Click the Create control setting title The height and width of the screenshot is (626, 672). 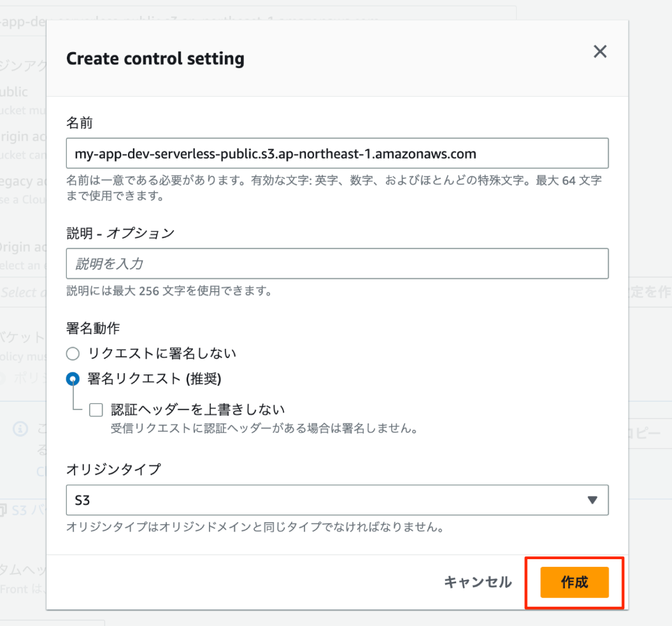(x=155, y=59)
